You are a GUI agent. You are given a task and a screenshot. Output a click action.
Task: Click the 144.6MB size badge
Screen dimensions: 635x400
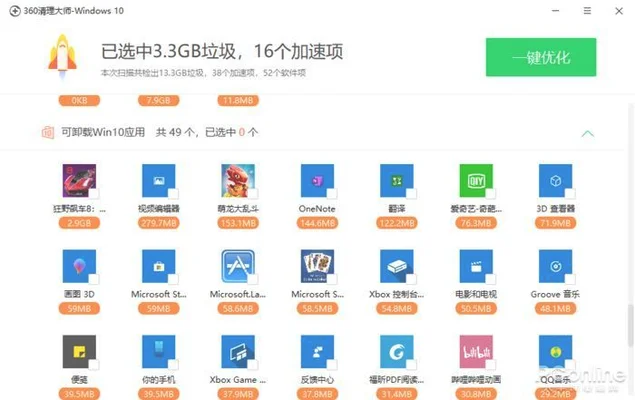(318, 223)
